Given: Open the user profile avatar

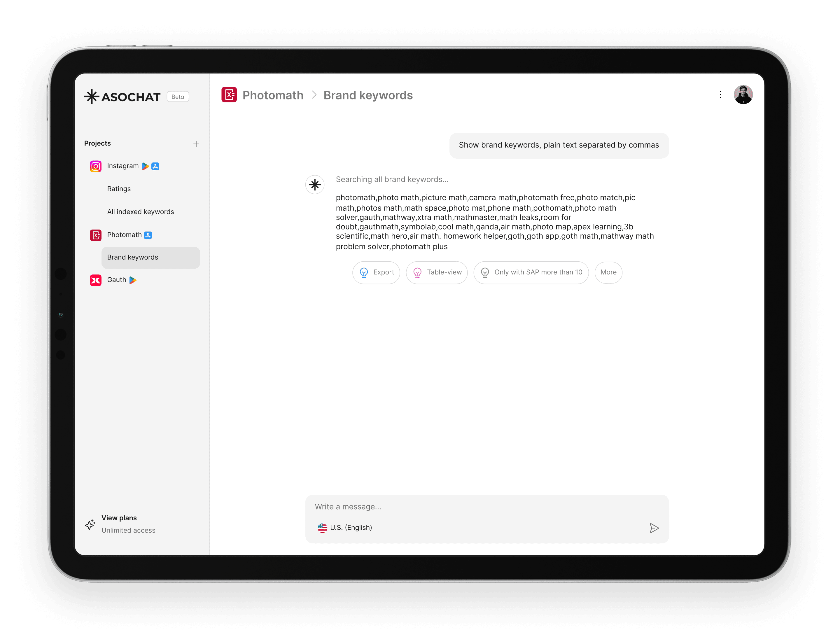Looking at the screenshot, I should [x=743, y=94].
